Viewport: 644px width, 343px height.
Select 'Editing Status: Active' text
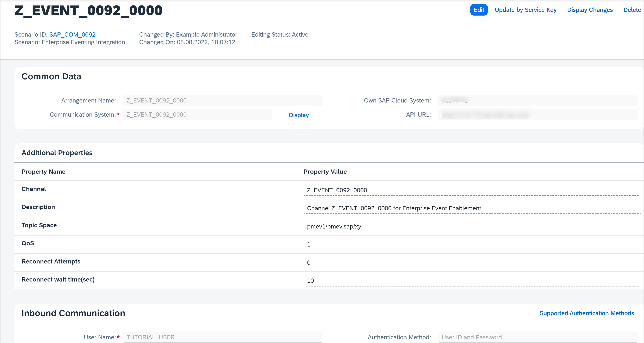(x=280, y=34)
